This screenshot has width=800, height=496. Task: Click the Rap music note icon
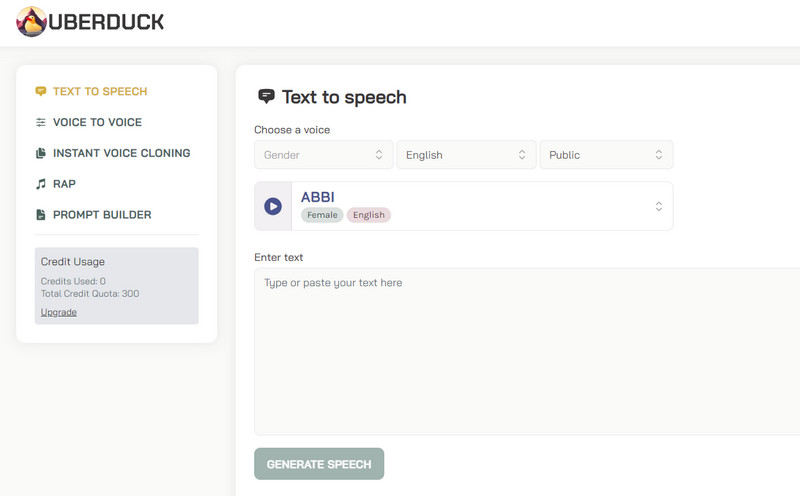[41, 184]
